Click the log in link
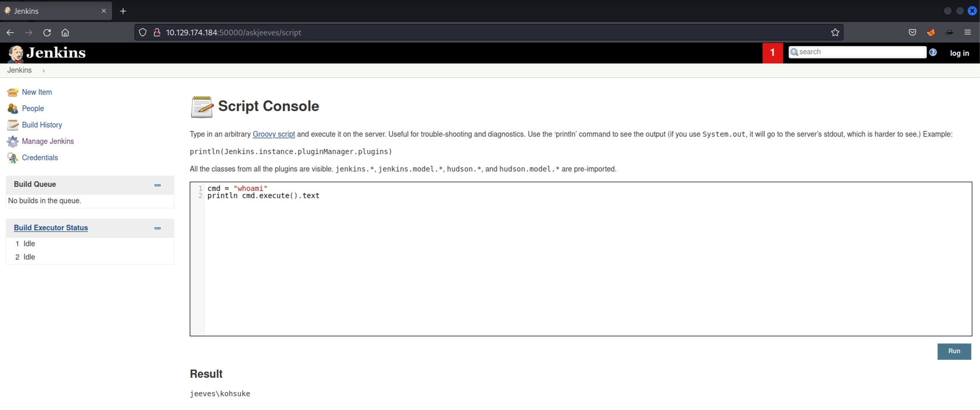The height and width of the screenshot is (410, 980). pyautogui.click(x=959, y=53)
